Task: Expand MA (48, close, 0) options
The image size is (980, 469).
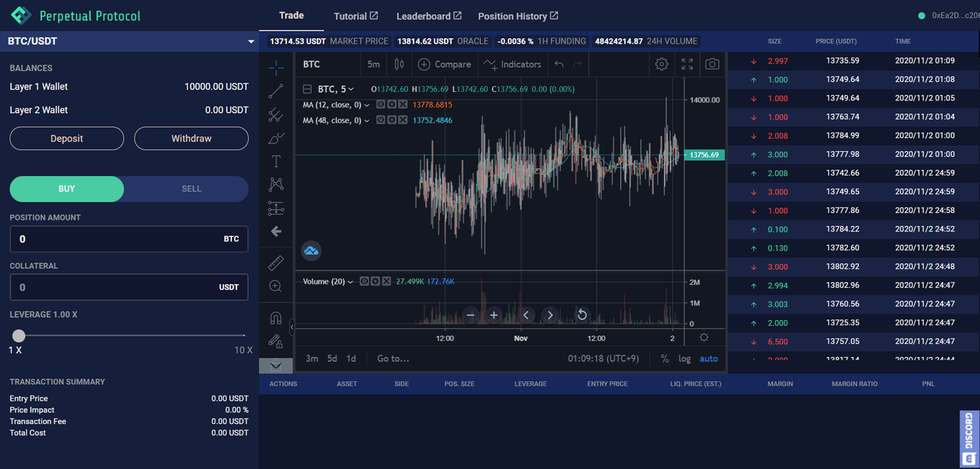Action: pyautogui.click(x=367, y=120)
